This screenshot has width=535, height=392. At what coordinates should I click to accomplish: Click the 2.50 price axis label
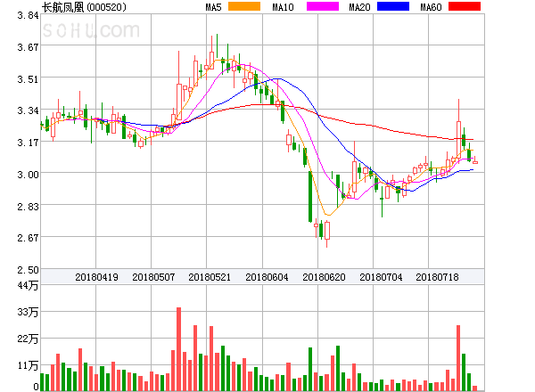click(28, 270)
